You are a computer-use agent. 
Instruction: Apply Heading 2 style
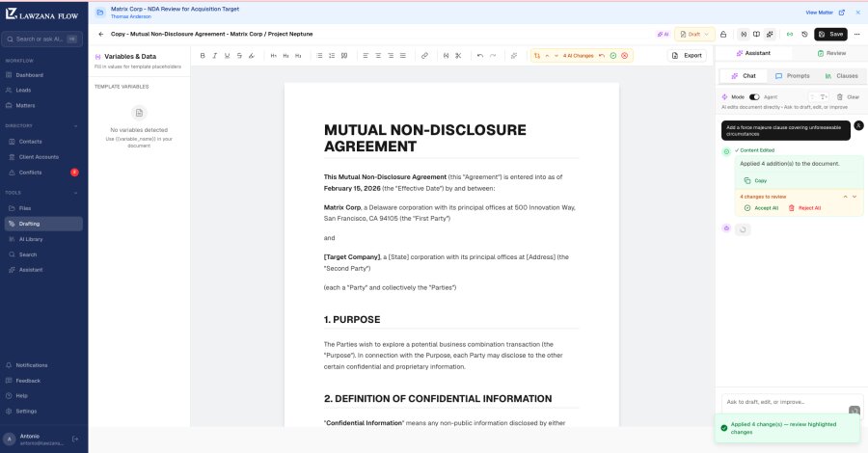coord(285,55)
